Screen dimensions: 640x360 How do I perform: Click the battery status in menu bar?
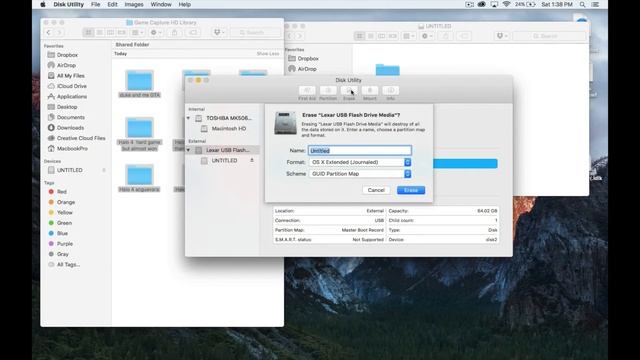(x=525, y=4)
